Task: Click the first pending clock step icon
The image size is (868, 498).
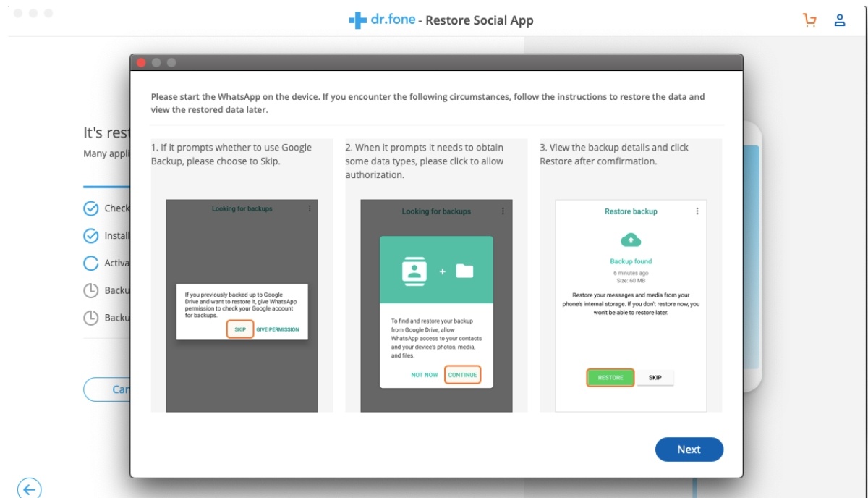Action: pyautogui.click(x=90, y=290)
